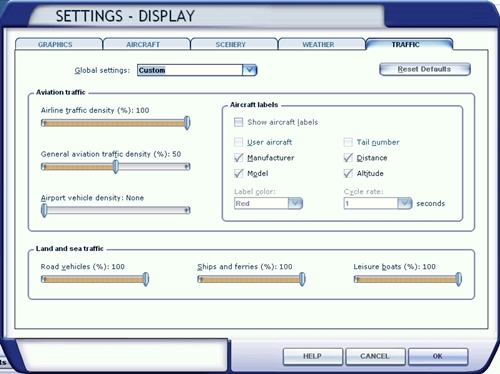Toggle the User aircraft checkbox

coord(238,142)
